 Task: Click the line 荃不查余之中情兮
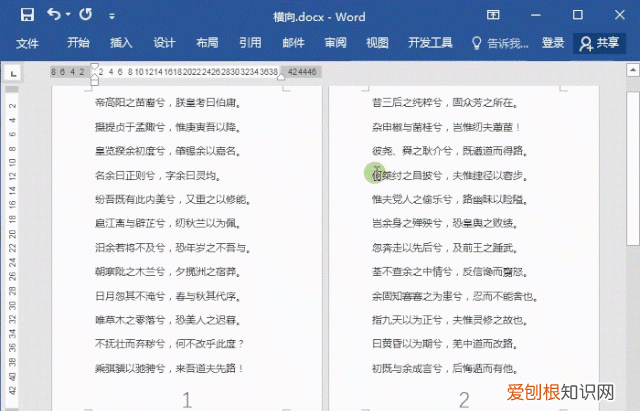click(x=449, y=271)
